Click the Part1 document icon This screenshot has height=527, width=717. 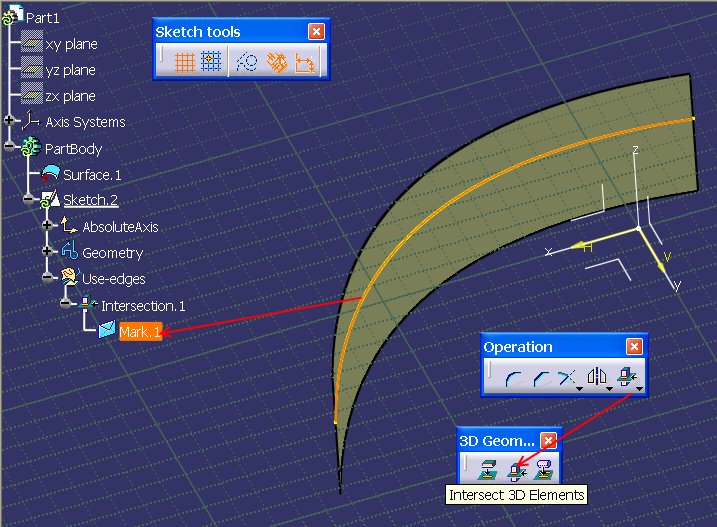tap(12, 16)
